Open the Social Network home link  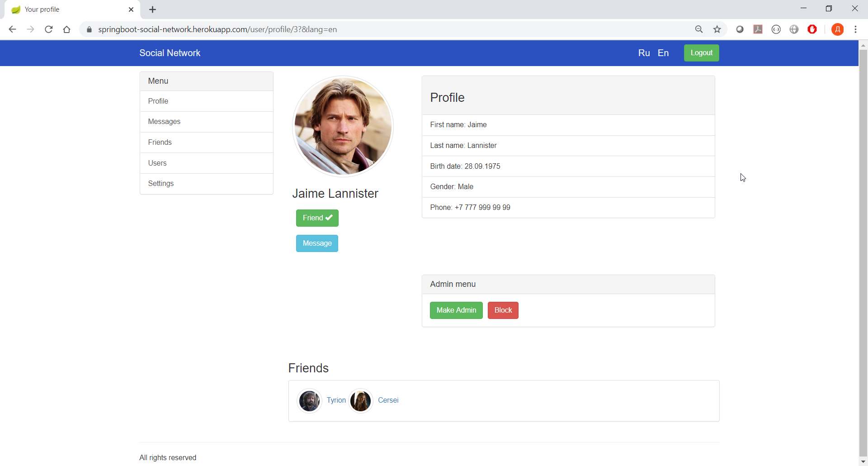(170, 53)
